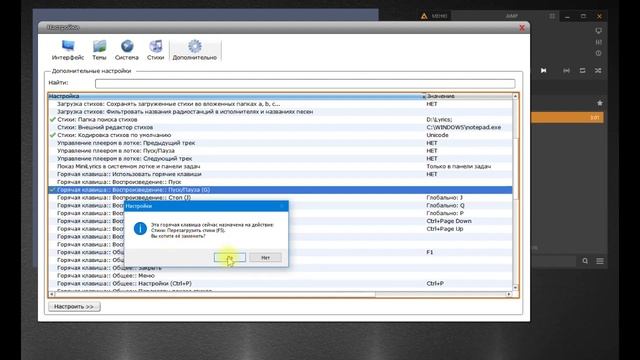Click AIMP's grid view icon near minimize
Screen dimensions: 640x360
click(552, 16)
